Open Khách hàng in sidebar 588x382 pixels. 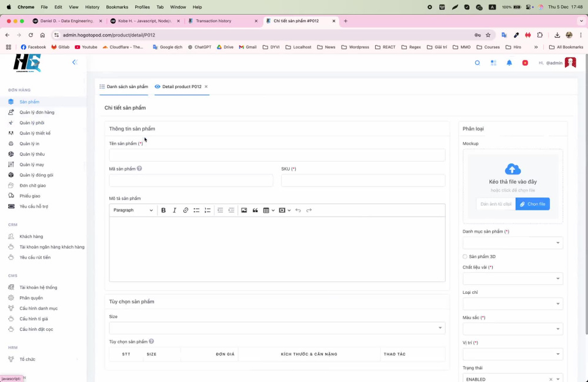31,237
